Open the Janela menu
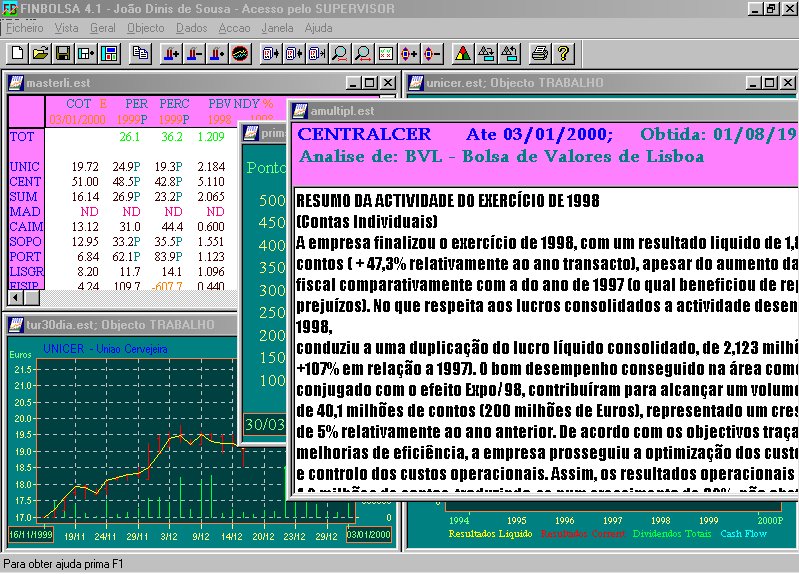Image resolution: width=799 pixels, height=574 pixels. click(277, 28)
